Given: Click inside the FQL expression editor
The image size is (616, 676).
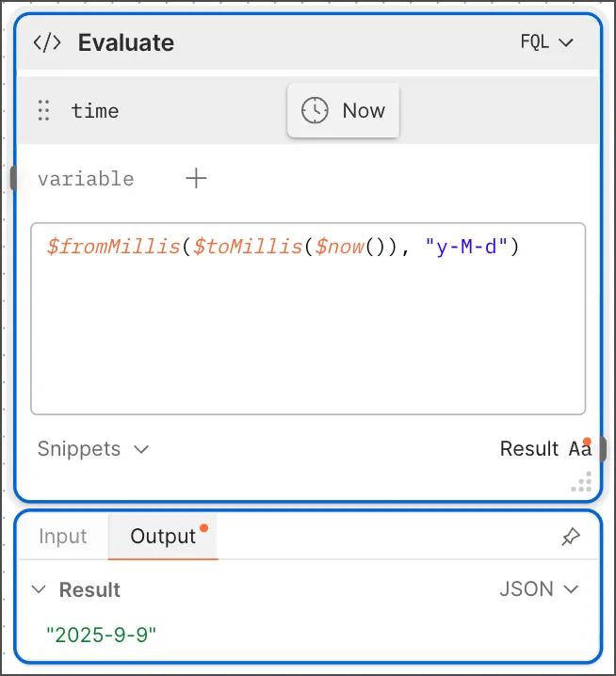Looking at the screenshot, I should click(308, 318).
